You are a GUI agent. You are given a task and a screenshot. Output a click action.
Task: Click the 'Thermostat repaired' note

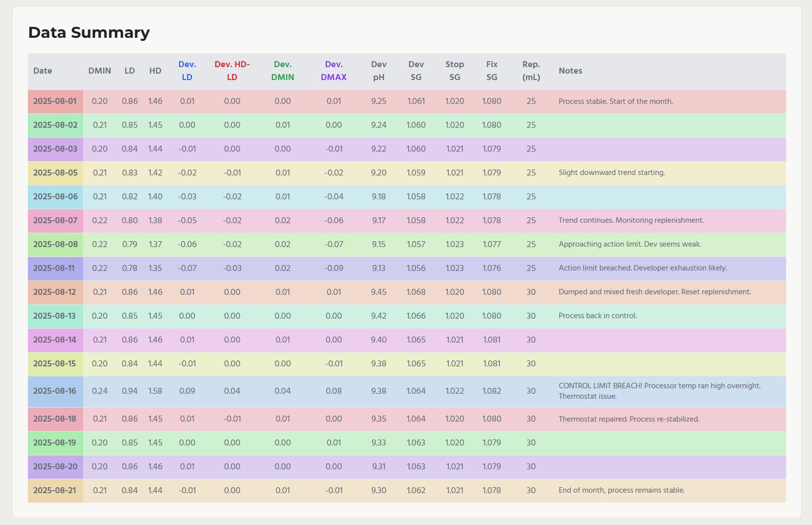629,419
